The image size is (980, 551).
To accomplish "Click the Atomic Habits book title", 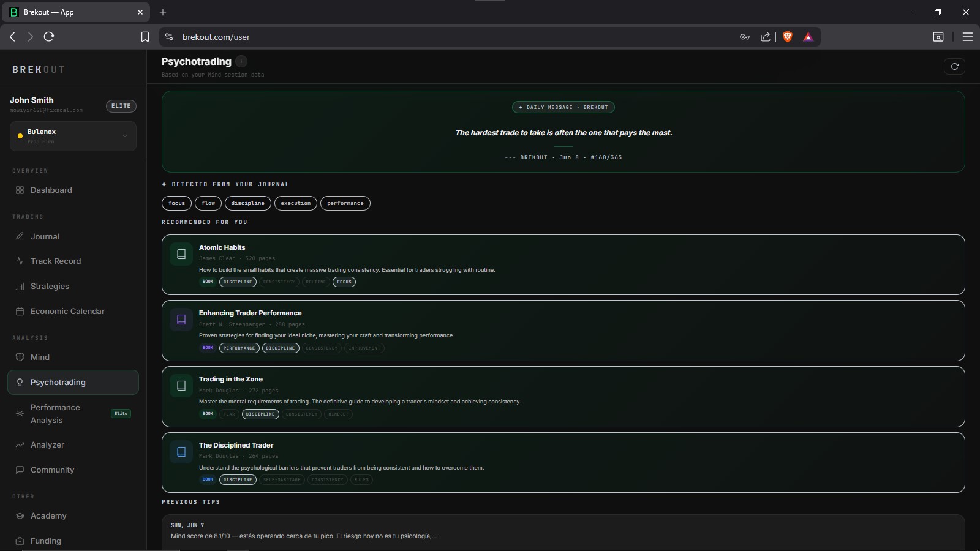I will point(222,247).
